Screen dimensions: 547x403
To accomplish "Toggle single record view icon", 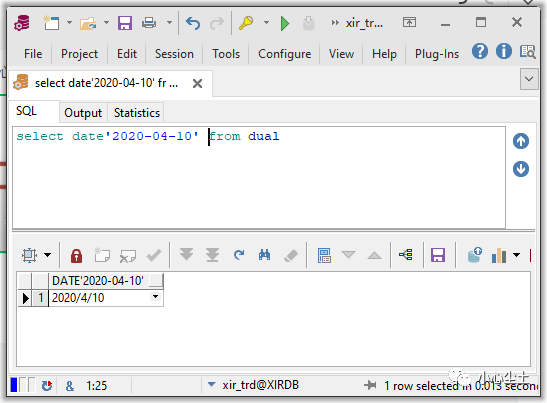I will (324, 255).
